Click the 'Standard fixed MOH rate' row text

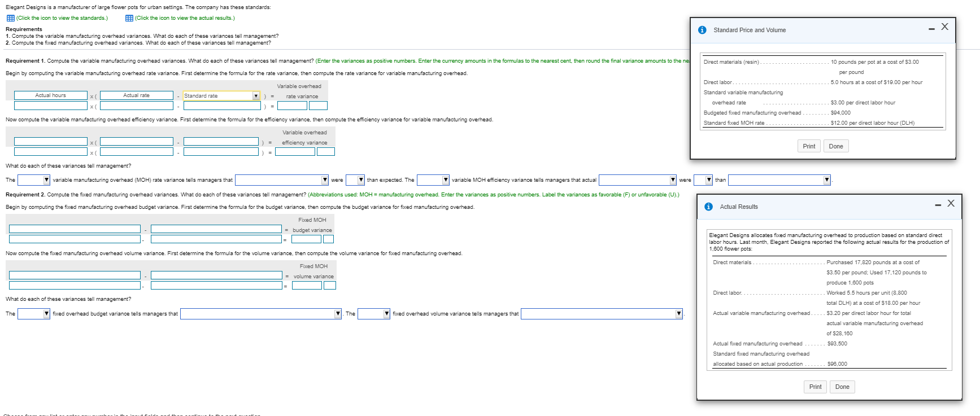pyautogui.click(x=734, y=123)
